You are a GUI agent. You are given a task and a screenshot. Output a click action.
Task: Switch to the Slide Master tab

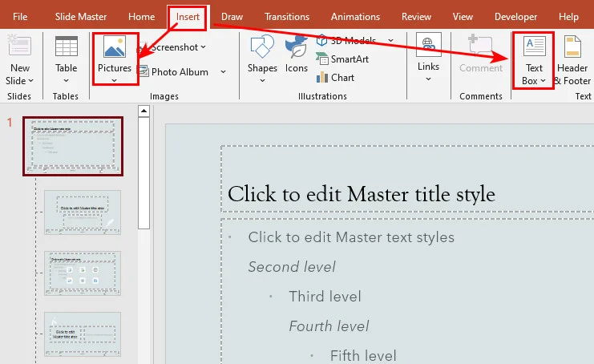pos(81,17)
